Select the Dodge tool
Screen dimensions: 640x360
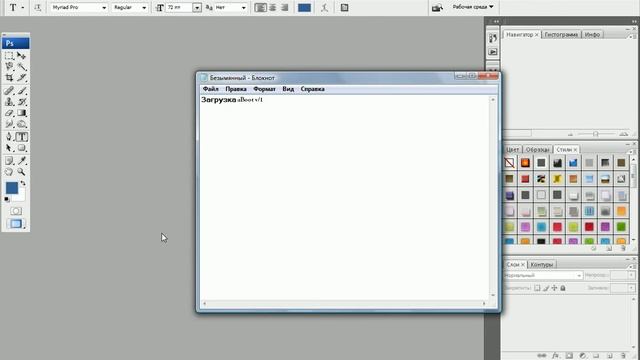(22, 124)
